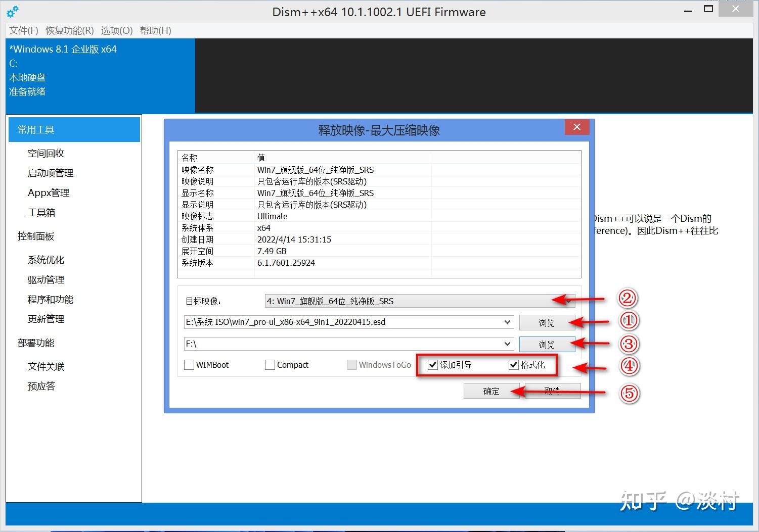
Task: Select 启动项管理 in the sidebar
Action: 50,173
